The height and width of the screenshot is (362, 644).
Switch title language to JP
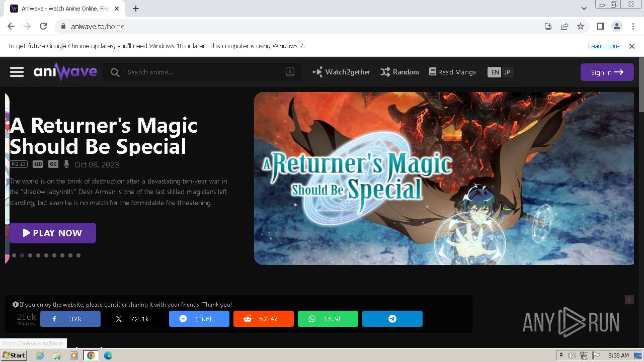(x=507, y=72)
